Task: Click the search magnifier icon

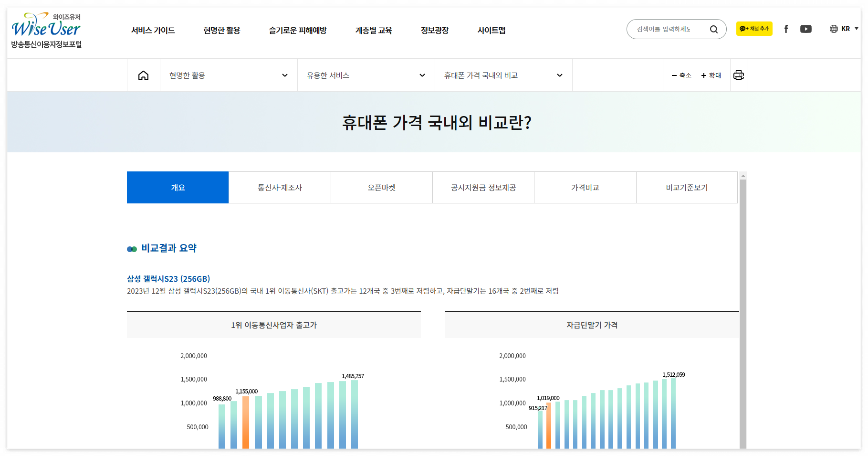Action: tap(713, 29)
